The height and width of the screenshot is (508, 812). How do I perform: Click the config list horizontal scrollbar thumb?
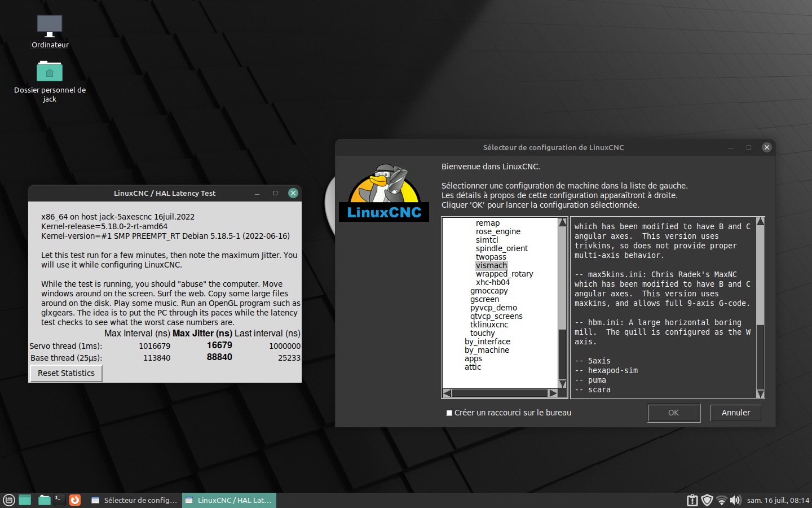[x=500, y=393]
